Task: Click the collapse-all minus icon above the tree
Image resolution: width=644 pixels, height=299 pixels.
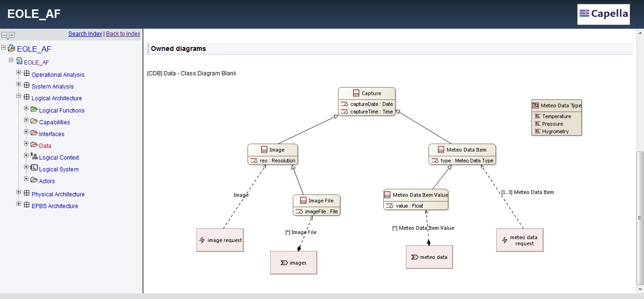Action: pyautogui.click(x=4, y=35)
